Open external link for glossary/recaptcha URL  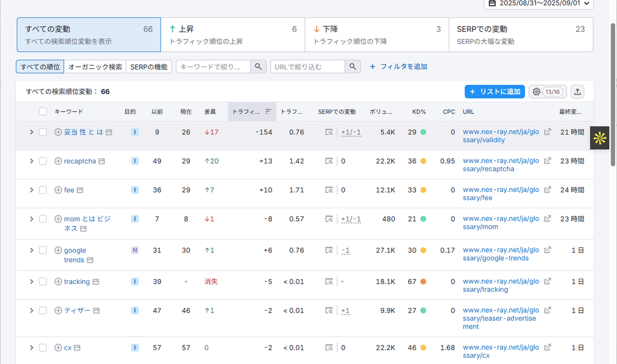548,161
